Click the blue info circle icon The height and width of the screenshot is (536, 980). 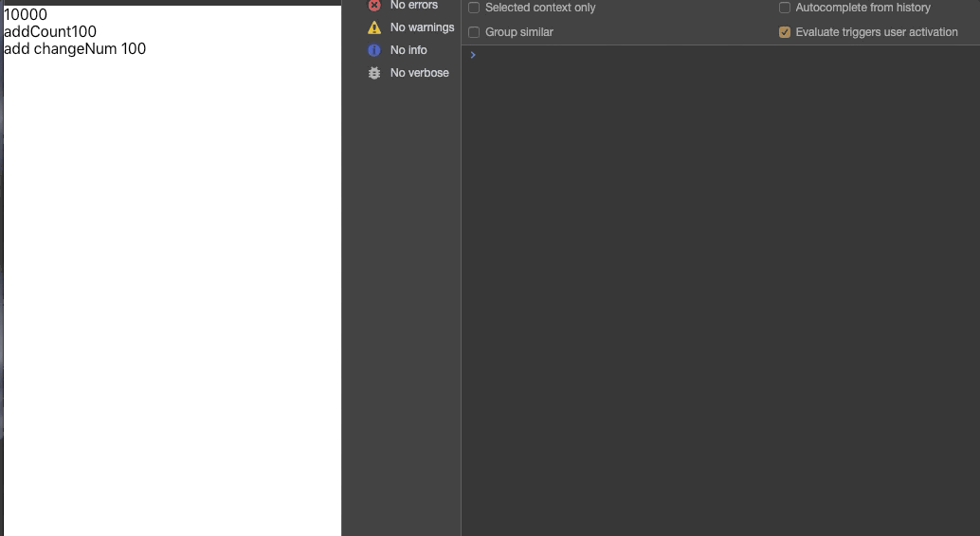click(x=373, y=50)
